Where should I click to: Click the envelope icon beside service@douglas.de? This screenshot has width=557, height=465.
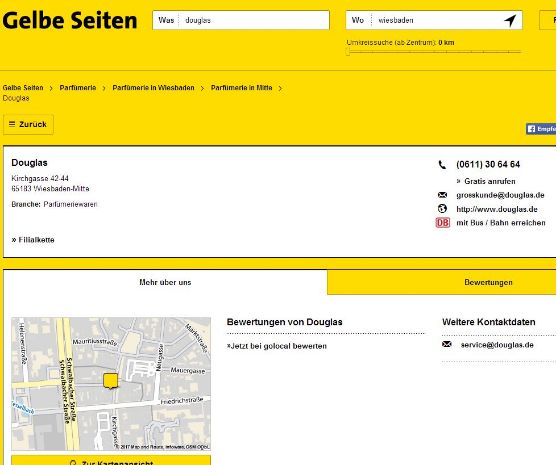(x=447, y=345)
